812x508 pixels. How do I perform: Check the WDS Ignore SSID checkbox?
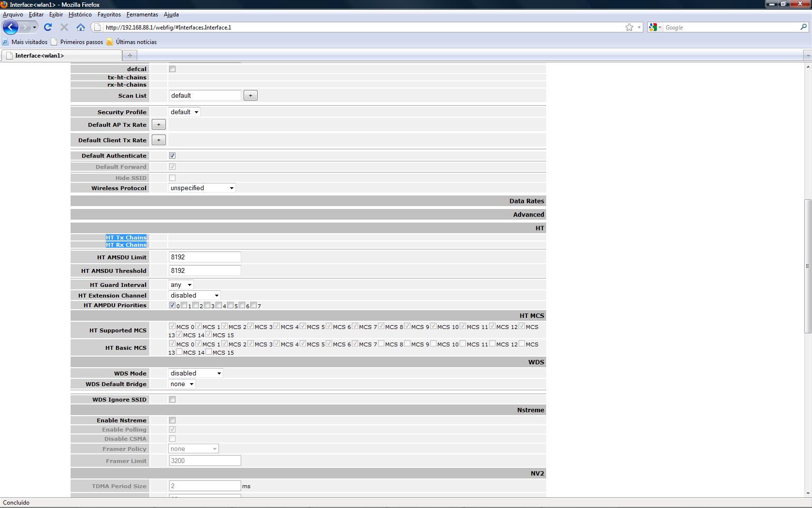pyautogui.click(x=172, y=399)
